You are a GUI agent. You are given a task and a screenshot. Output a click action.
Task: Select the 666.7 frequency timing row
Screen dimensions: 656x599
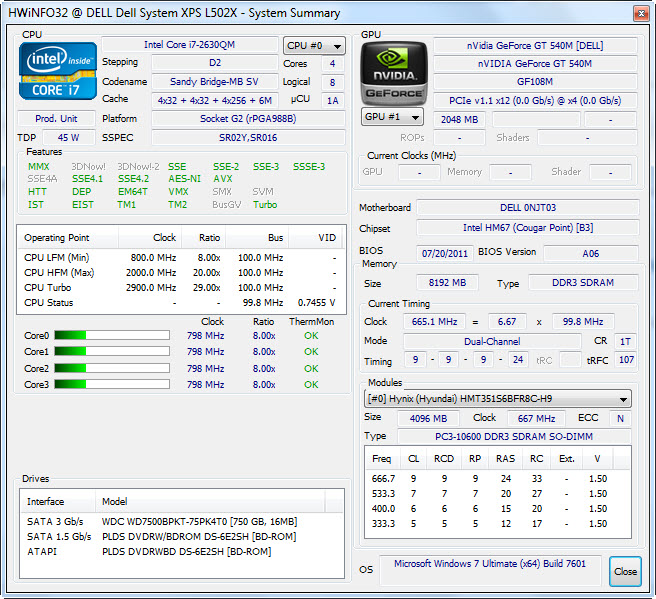pos(497,479)
